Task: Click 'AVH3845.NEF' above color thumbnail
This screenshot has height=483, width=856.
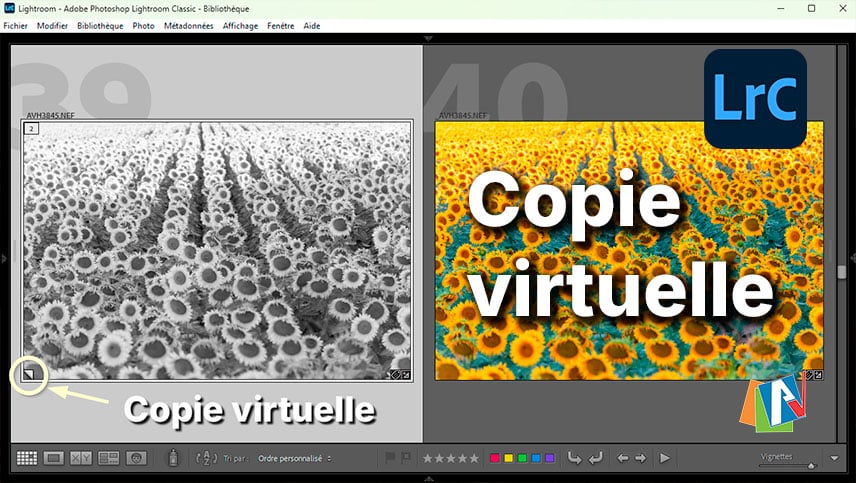Action: coord(462,116)
